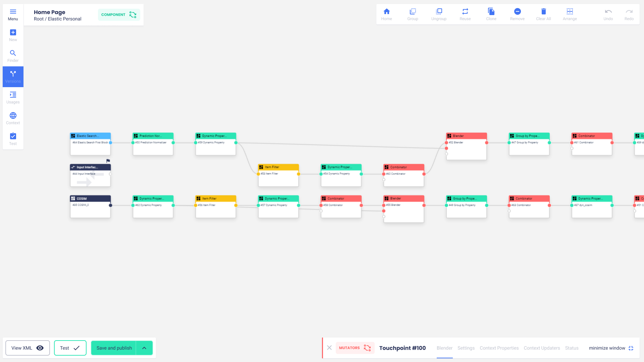Viewport: 644px width, 362px height.
Task: Click the Save and publish button
Action: click(114, 348)
